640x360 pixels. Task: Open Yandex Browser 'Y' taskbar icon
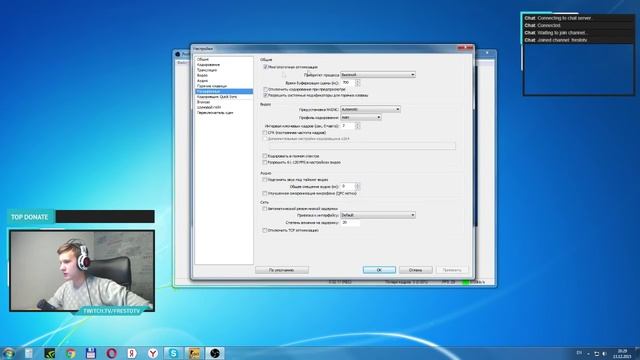point(153,353)
